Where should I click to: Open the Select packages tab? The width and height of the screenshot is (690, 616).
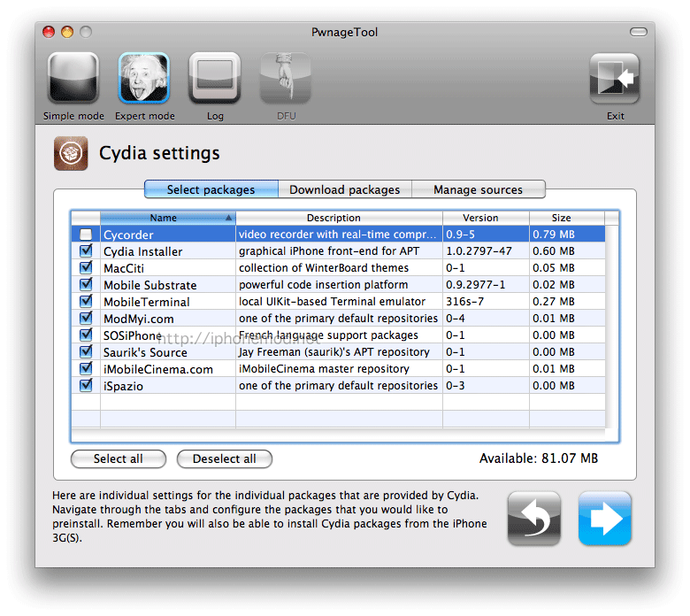tap(211, 189)
